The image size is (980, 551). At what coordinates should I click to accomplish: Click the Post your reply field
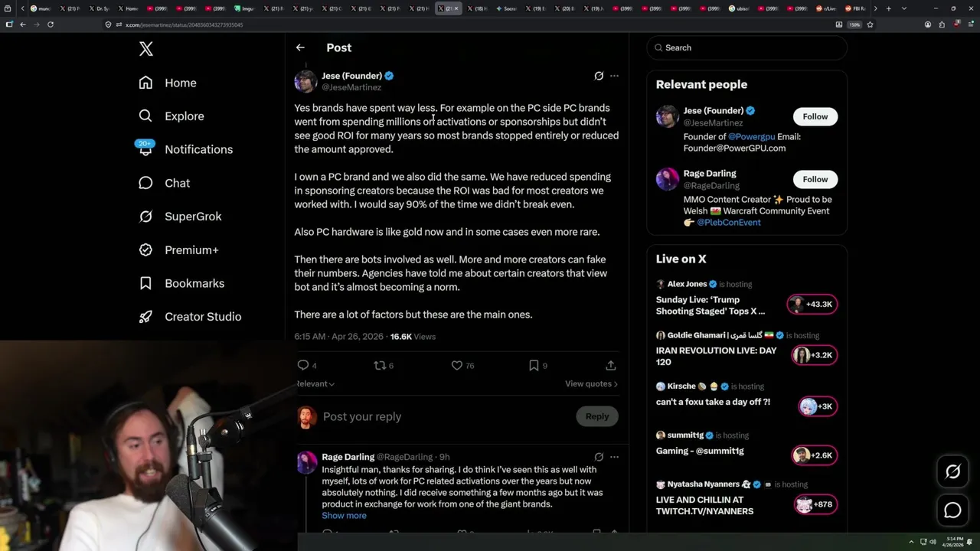tap(444, 416)
